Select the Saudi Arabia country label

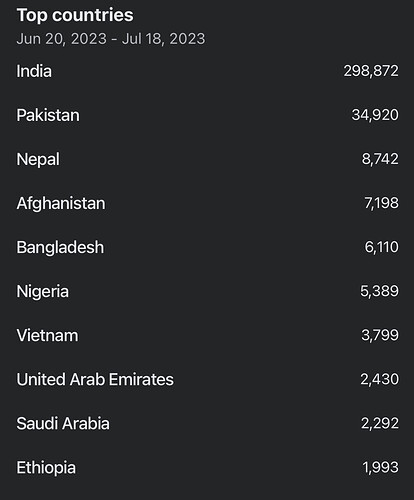coord(63,423)
